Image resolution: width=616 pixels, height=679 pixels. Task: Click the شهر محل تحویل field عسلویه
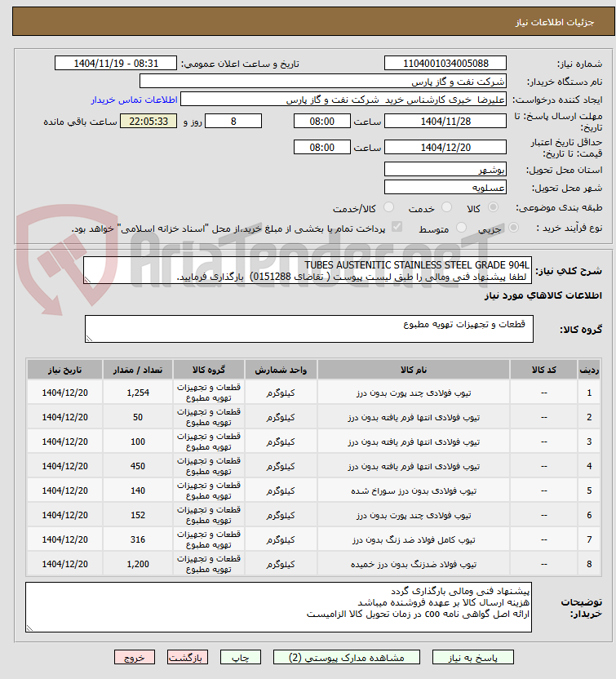[x=445, y=188]
